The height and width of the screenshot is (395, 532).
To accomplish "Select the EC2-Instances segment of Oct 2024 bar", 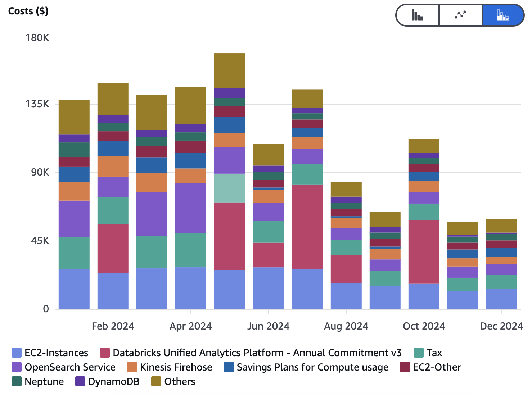I will coord(424,296).
